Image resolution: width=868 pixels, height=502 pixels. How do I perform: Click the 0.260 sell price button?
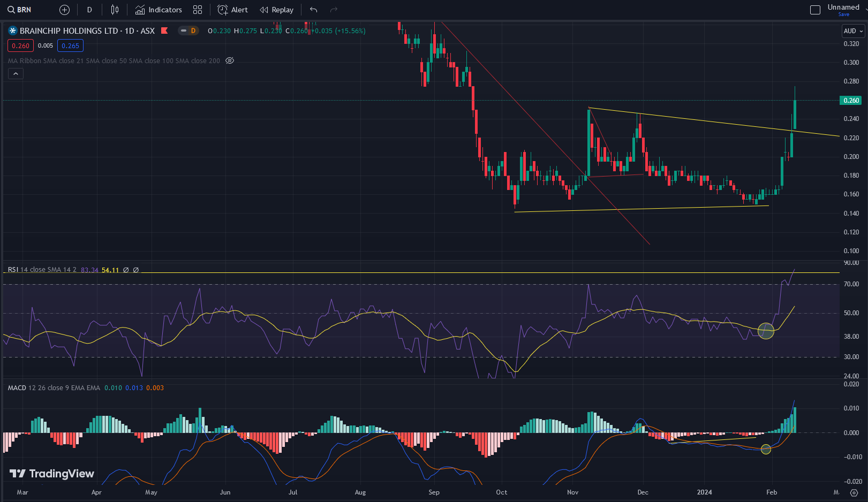pos(20,45)
